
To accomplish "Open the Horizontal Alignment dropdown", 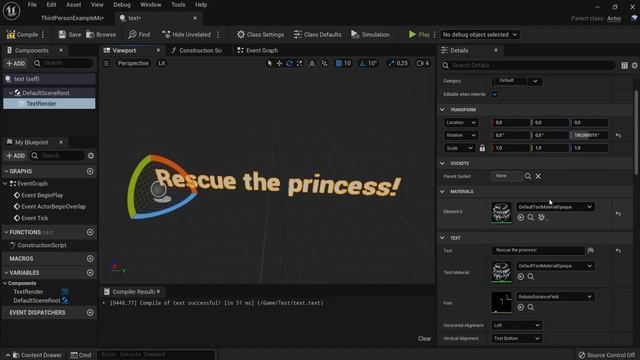I will coord(517,325).
